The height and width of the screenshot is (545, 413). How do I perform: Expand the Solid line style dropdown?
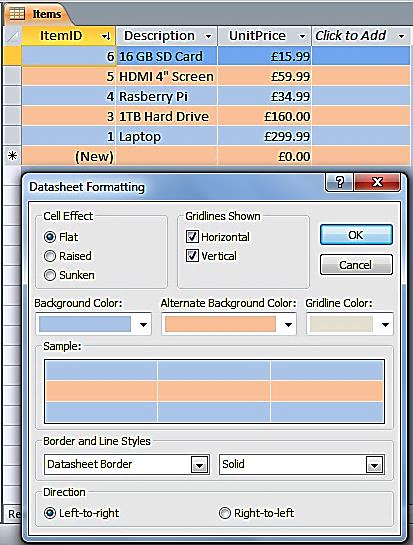click(374, 465)
